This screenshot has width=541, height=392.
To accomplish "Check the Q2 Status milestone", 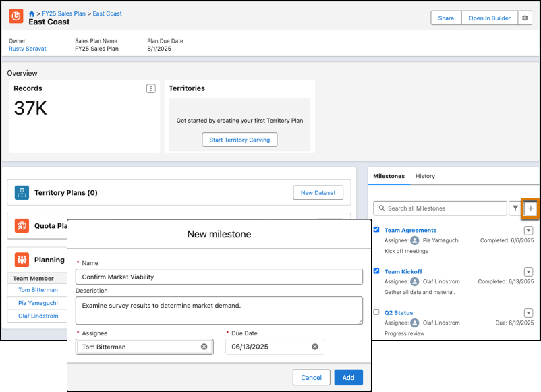I will [376, 312].
